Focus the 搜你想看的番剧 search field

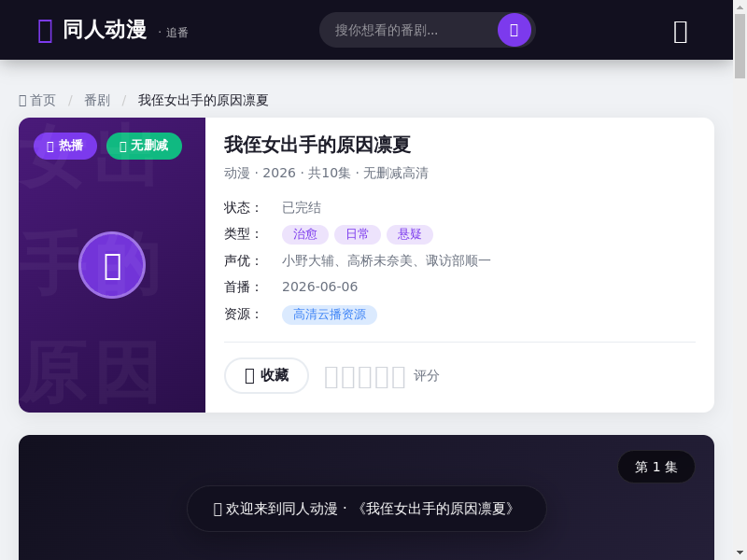[410, 30]
